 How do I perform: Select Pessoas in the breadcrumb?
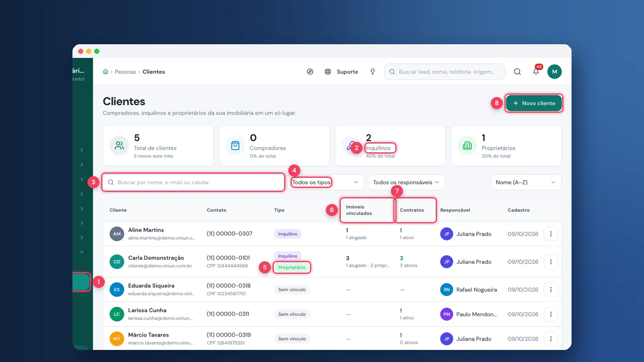pos(125,72)
